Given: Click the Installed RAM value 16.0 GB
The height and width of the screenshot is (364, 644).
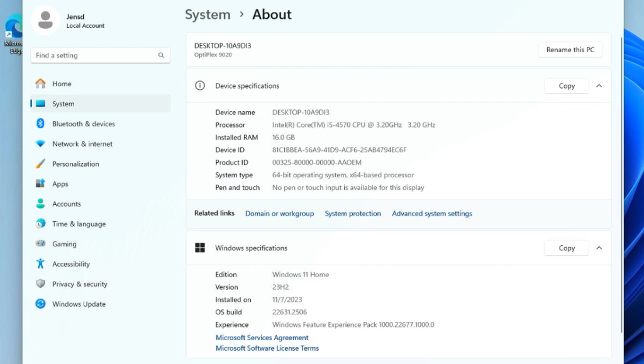Looking at the screenshot, I should point(284,138).
